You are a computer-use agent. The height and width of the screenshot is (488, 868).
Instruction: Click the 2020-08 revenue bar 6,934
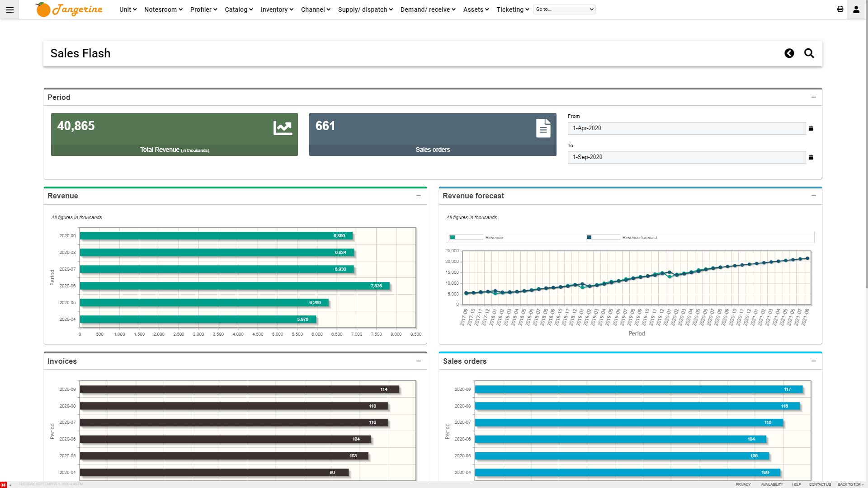[217, 253]
